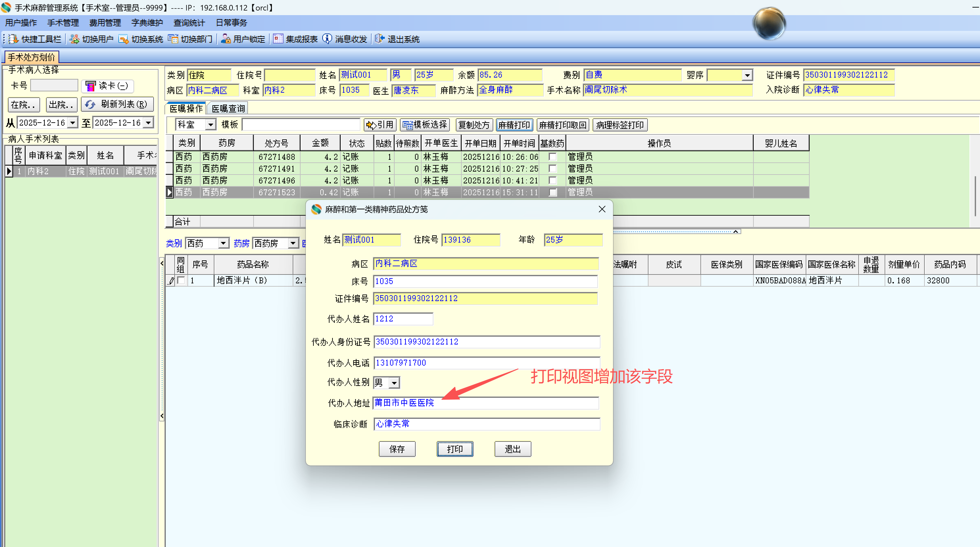
Task: Click the 消息收发 info icon
Action: coord(327,39)
